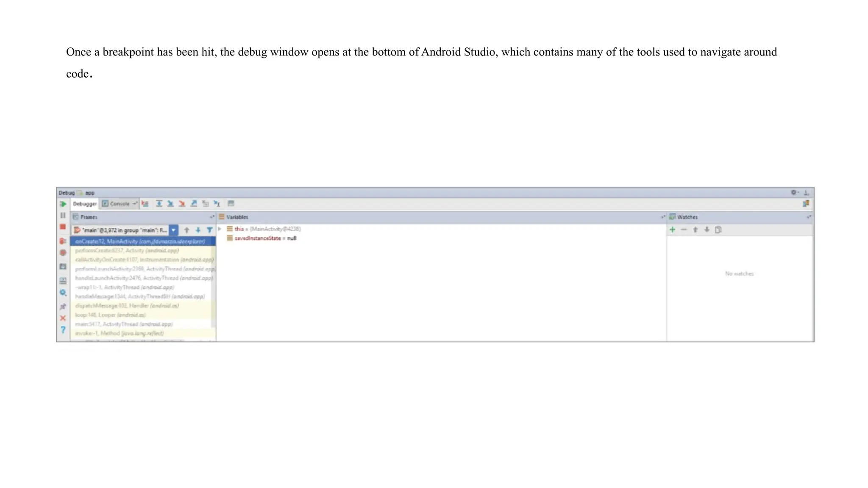Click the Step Over icon
This screenshot has width=868, height=488.
[x=159, y=204]
